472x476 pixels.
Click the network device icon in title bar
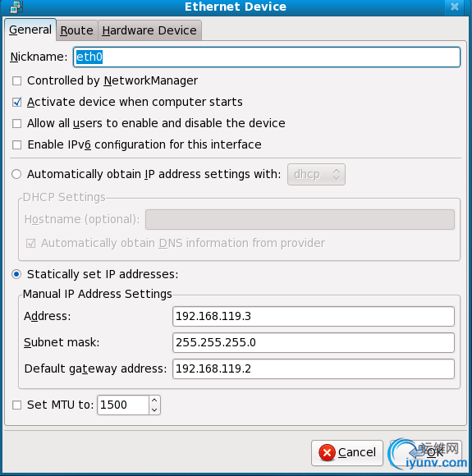[16, 7]
